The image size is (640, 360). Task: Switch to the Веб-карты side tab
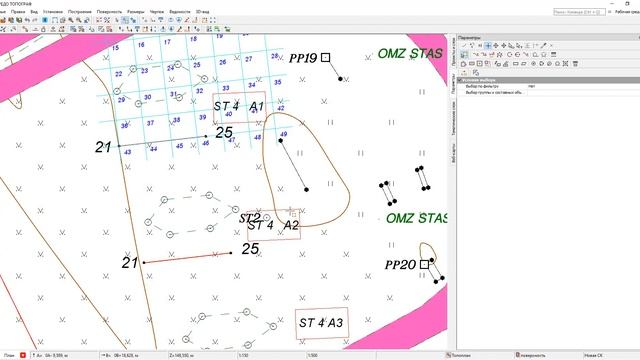453,153
